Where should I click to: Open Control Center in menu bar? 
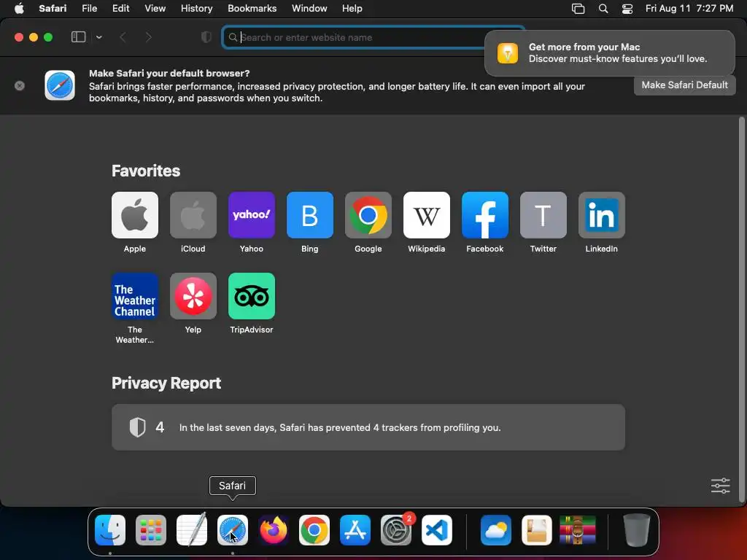coord(627,8)
